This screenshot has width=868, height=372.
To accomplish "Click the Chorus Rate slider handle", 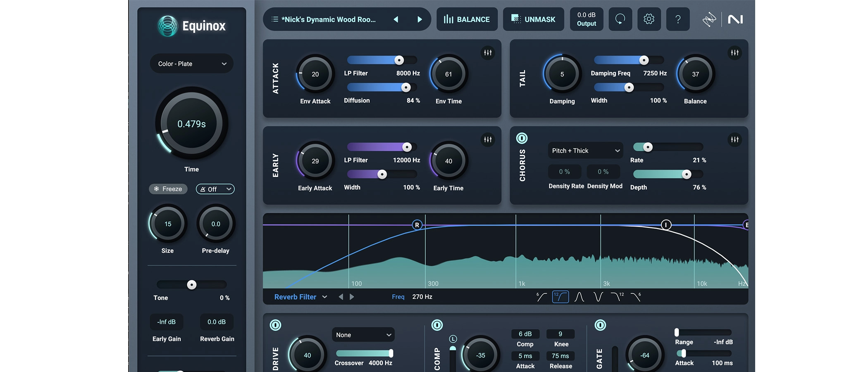I will pos(648,147).
